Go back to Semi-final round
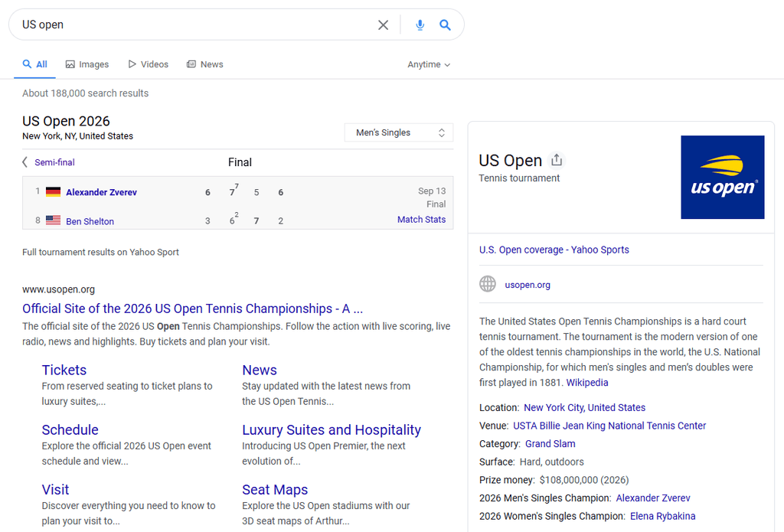The image size is (784, 532). (48, 162)
